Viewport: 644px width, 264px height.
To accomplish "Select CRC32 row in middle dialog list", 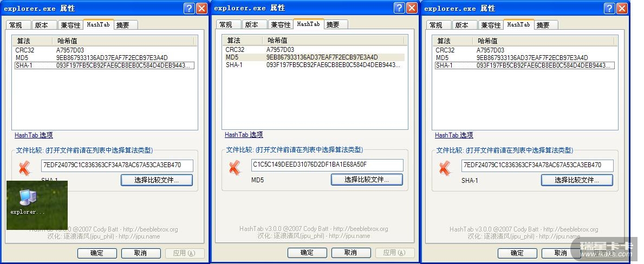I will point(315,50).
